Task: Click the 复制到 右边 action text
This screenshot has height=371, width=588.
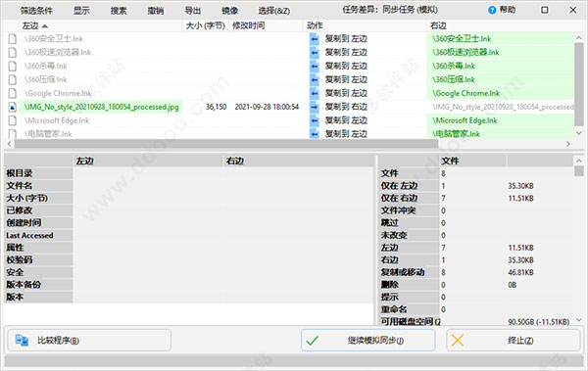Action: tap(346, 107)
